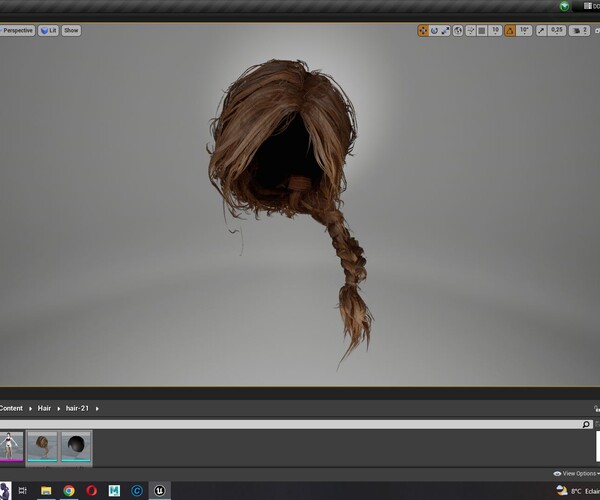600x500 pixels.
Task: Select the Translate (move) transform tool
Action: pyautogui.click(x=423, y=31)
